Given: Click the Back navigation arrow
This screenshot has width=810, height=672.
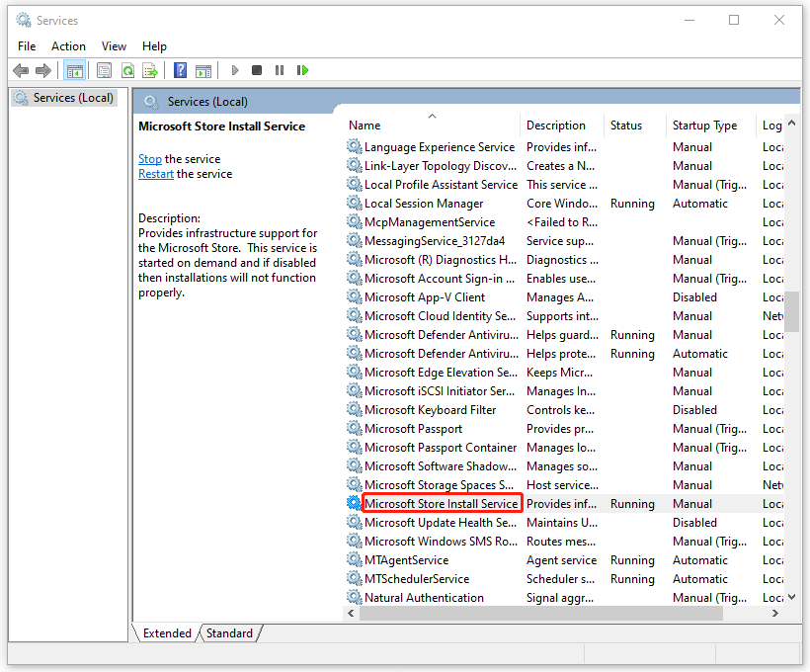Looking at the screenshot, I should point(21,70).
